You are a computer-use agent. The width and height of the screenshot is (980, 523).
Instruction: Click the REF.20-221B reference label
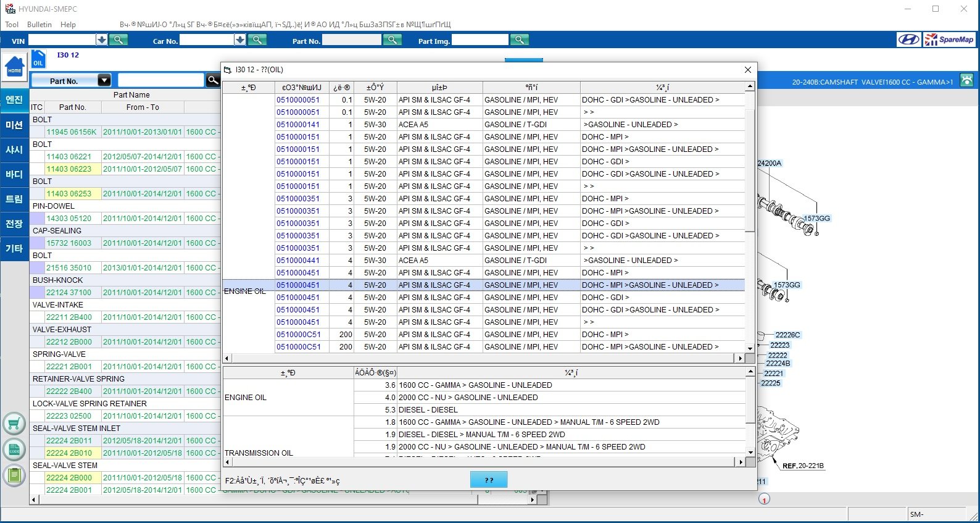coord(803,466)
